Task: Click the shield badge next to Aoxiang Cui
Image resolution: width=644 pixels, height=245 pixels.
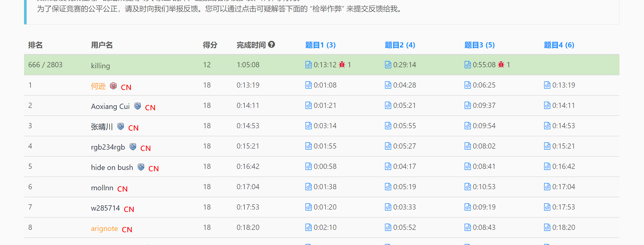Action: coord(138,106)
